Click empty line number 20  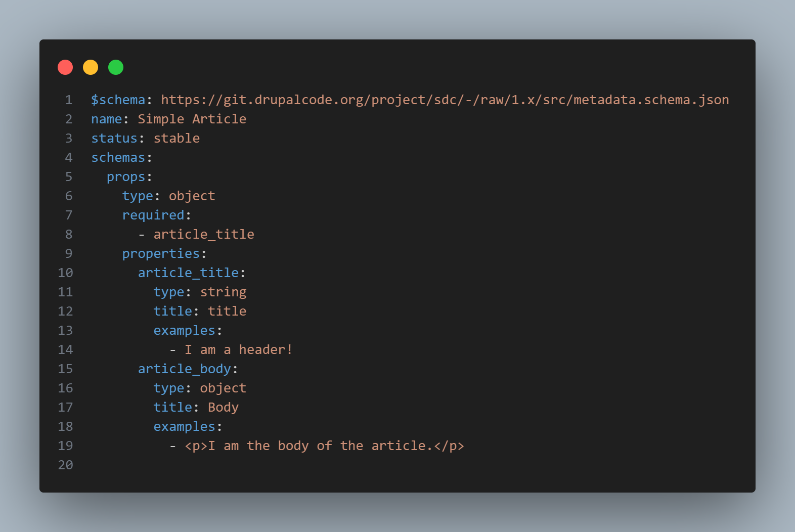[66, 465]
